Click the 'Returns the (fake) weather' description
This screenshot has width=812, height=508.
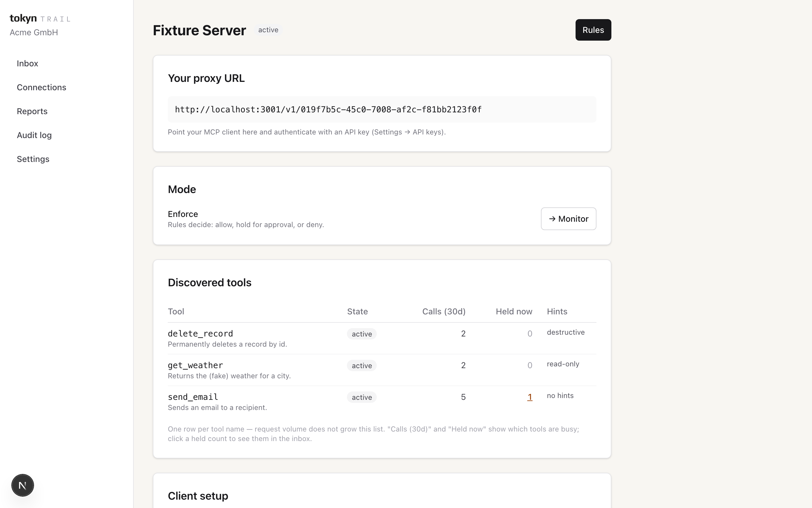pos(229,376)
